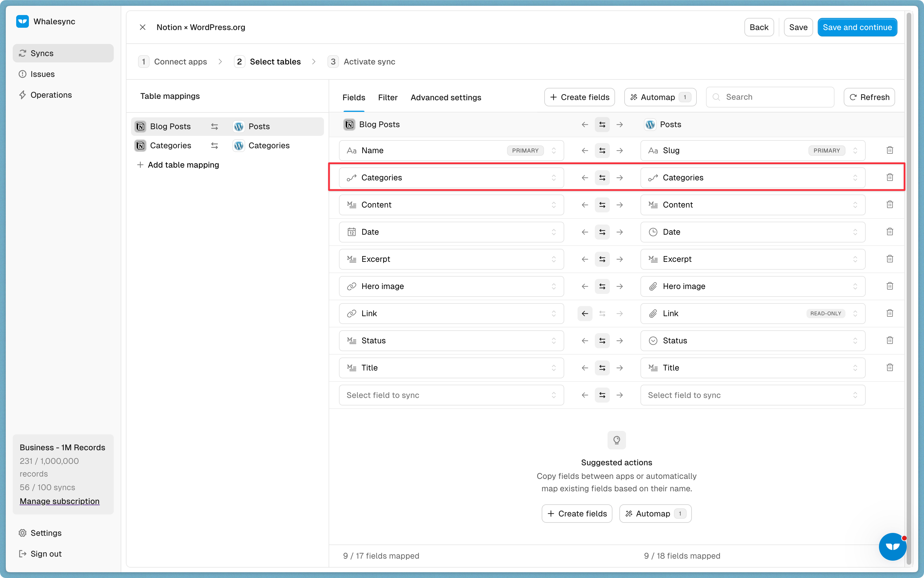
Task: Enable two-way sync on Excerpt row
Action: (x=602, y=259)
